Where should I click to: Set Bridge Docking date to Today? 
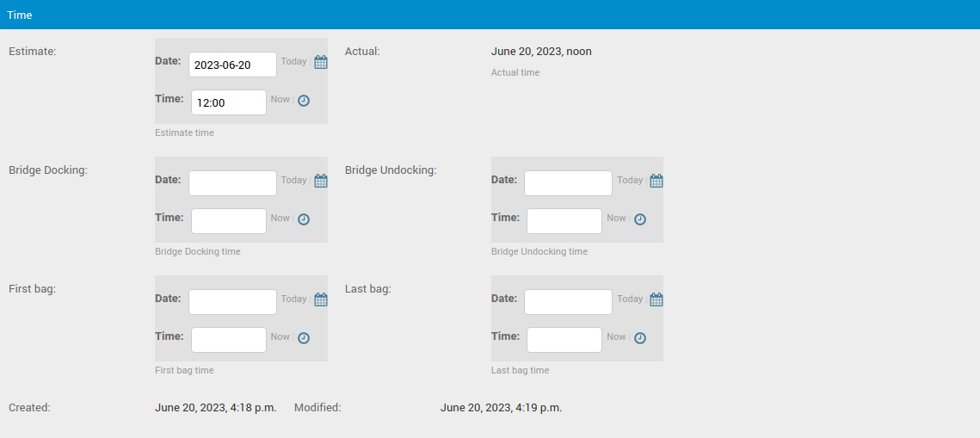[x=293, y=181]
